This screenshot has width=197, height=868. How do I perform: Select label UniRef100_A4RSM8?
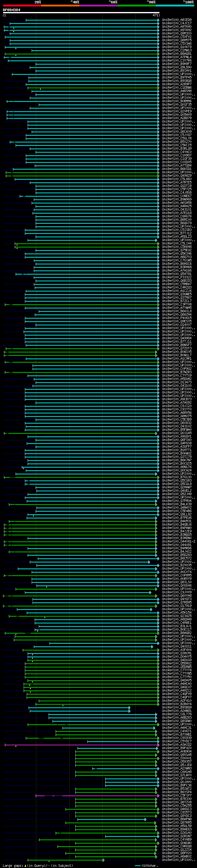tap(176, 91)
